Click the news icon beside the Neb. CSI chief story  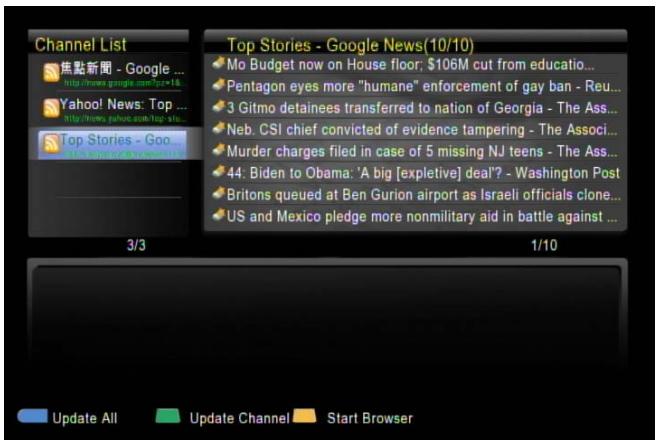pos(219,128)
